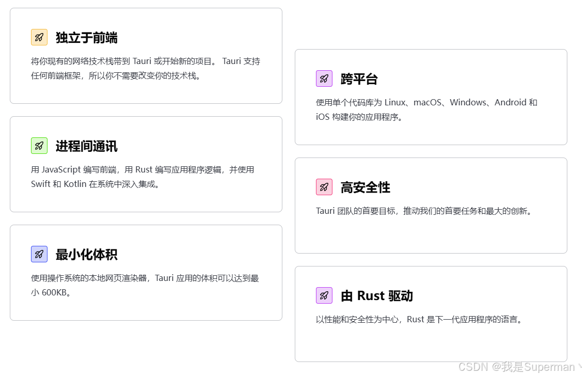The height and width of the screenshot is (377, 588).
Task: Click the blue rocket icon beside 最小化体积
Action: tap(39, 254)
